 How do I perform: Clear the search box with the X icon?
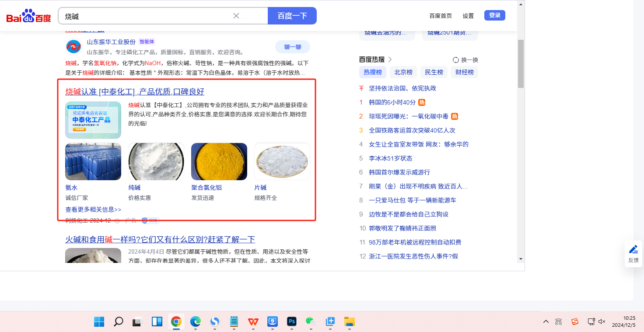236,16
